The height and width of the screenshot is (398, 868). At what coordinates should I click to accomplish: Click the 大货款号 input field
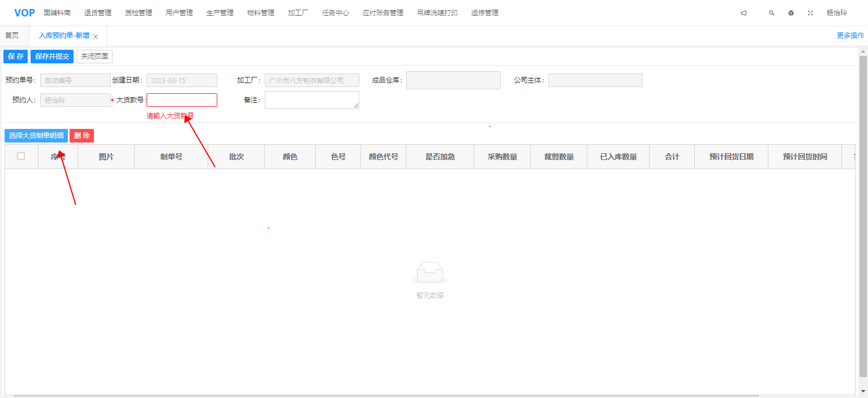coord(182,100)
